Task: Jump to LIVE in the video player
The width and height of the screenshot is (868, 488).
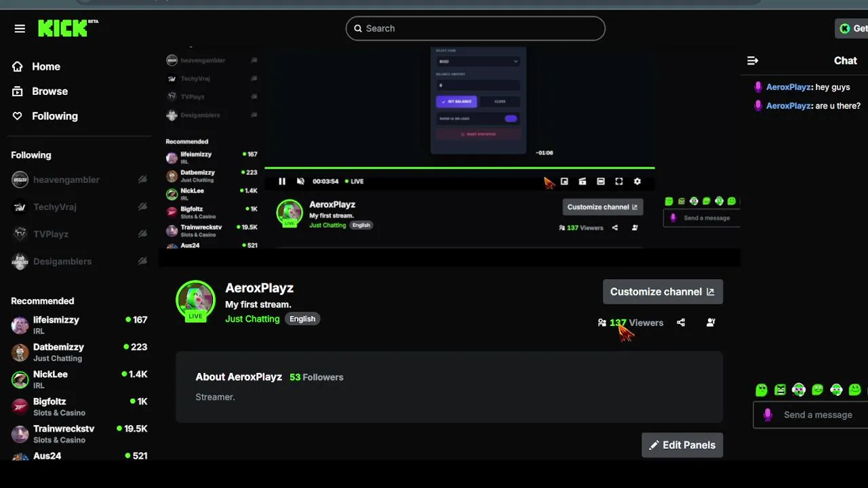Action: pos(354,181)
